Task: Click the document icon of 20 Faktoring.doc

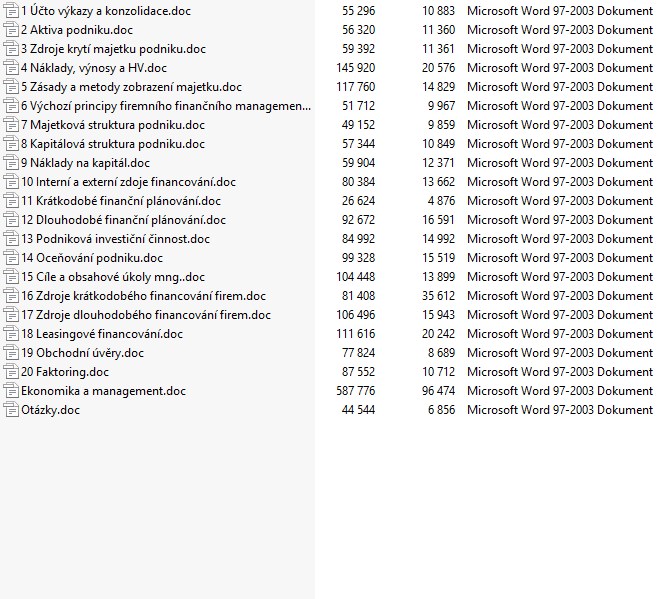Action: coord(11,372)
